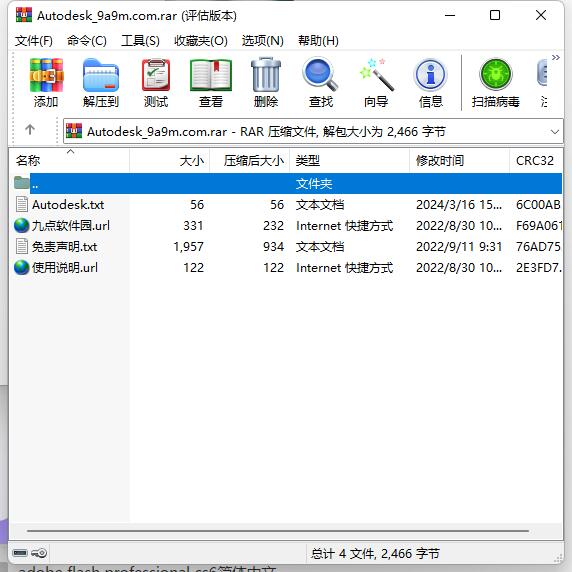Select the 使用说明.url file

65,268
